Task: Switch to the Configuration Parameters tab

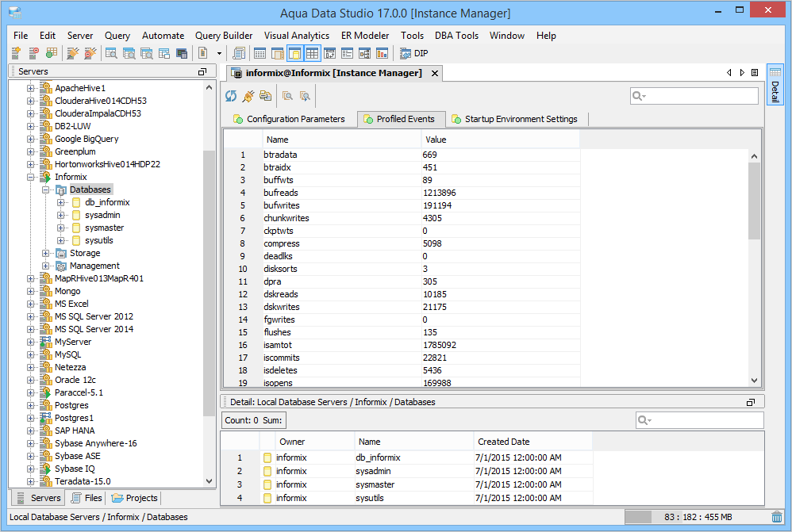Action: click(289, 119)
